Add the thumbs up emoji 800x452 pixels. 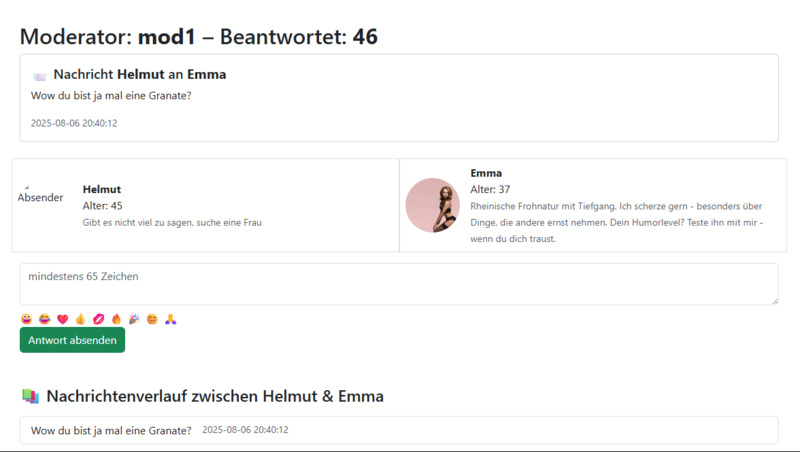pos(81,319)
